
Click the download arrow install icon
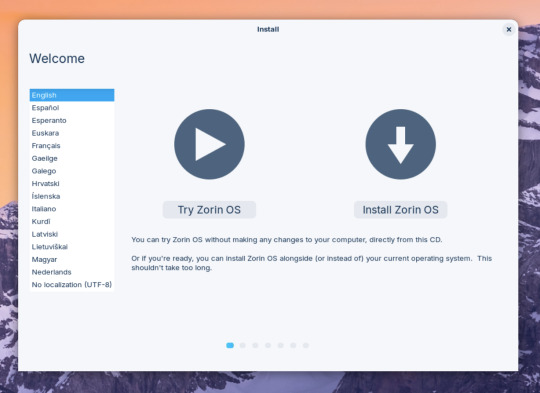tap(401, 144)
